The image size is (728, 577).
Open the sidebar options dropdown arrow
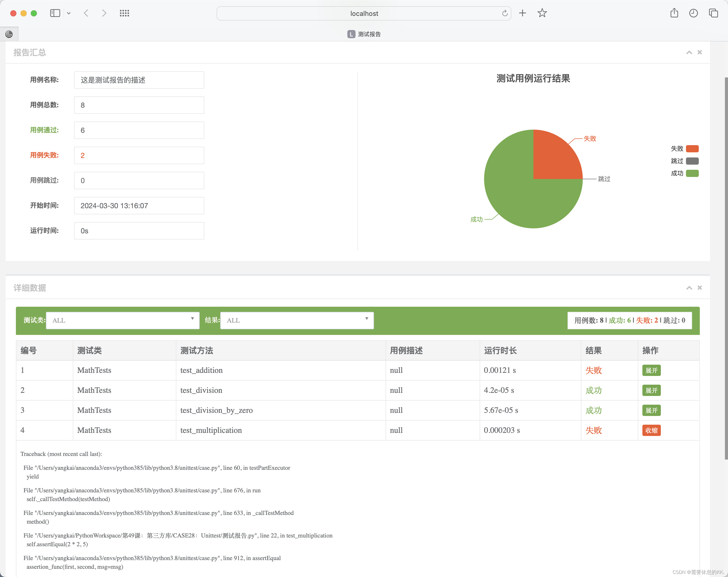point(68,13)
